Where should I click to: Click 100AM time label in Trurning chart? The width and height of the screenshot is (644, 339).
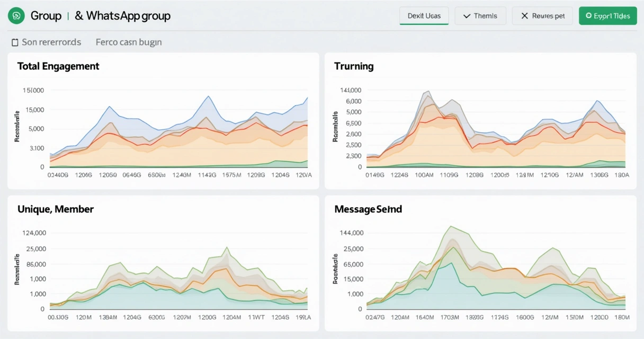(x=425, y=174)
